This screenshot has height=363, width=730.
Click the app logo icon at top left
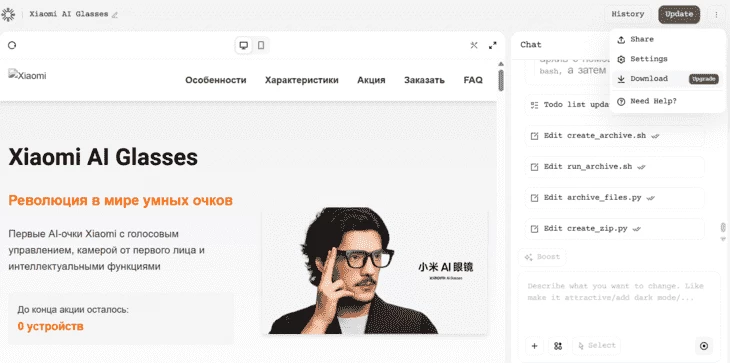tap(8, 14)
